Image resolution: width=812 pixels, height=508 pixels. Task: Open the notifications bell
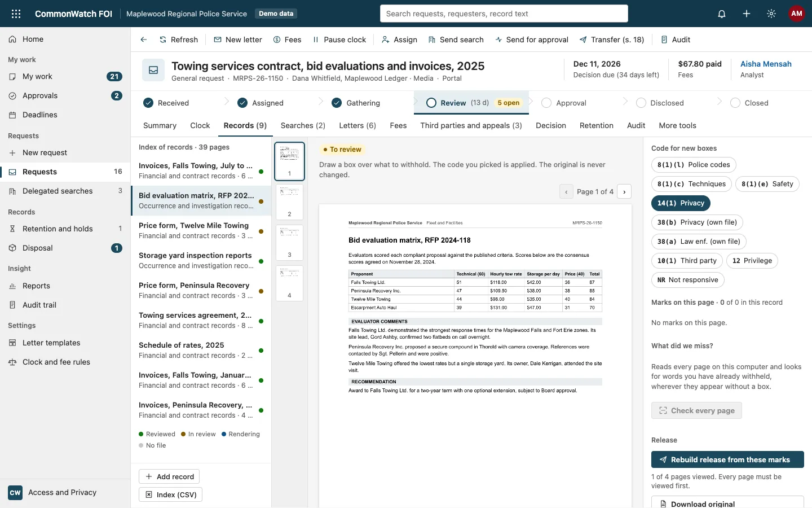pyautogui.click(x=722, y=14)
